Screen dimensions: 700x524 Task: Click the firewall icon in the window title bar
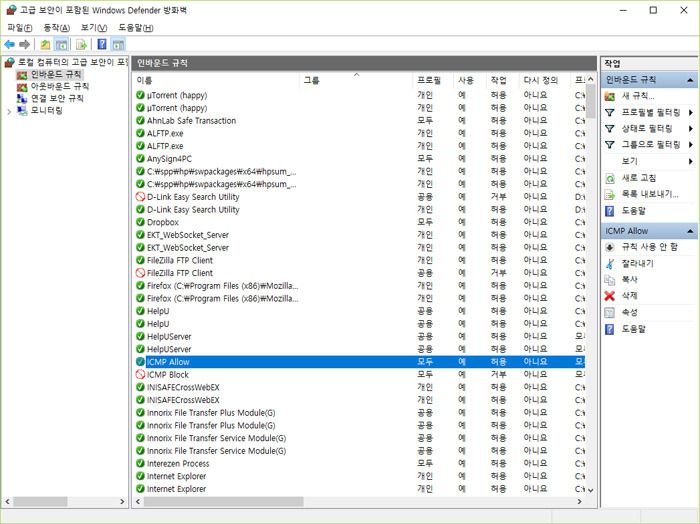click(x=11, y=10)
